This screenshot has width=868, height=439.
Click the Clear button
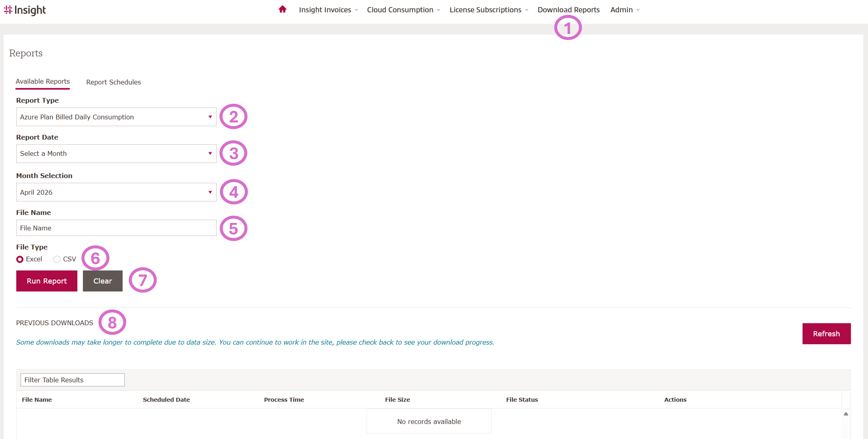(103, 281)
